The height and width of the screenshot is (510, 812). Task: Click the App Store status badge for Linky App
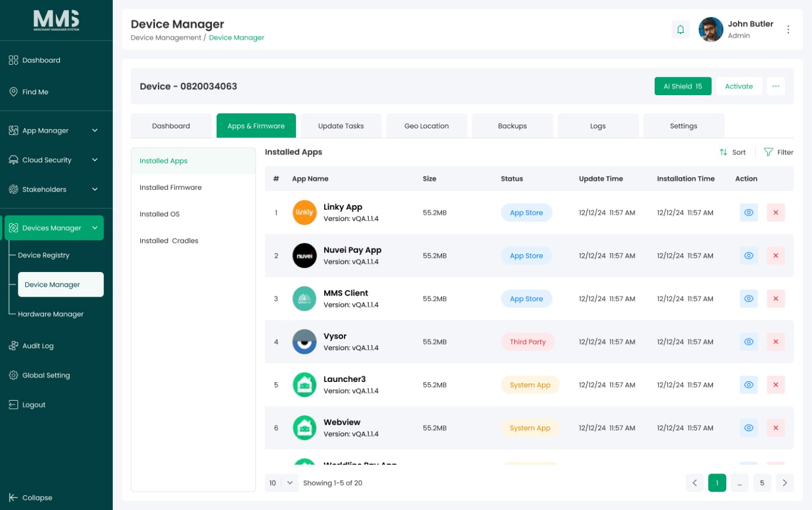(527, 213)
